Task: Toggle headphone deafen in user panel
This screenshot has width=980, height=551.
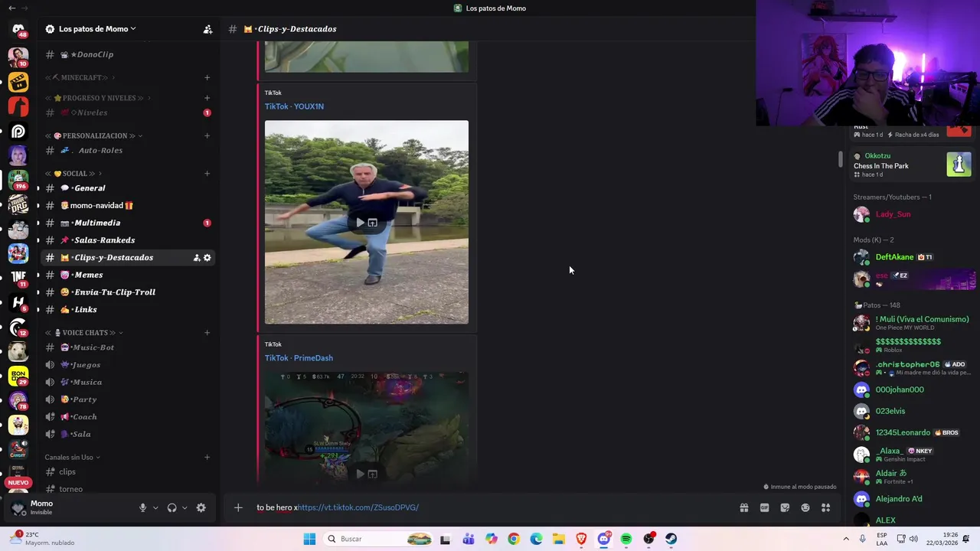Action: pyautogui.click(x=172, y=508)
